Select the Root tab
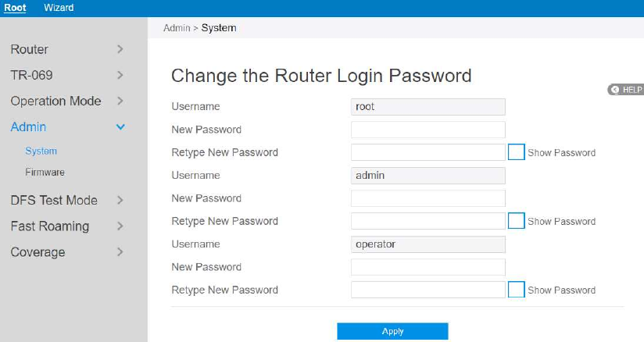 point(15,8)
